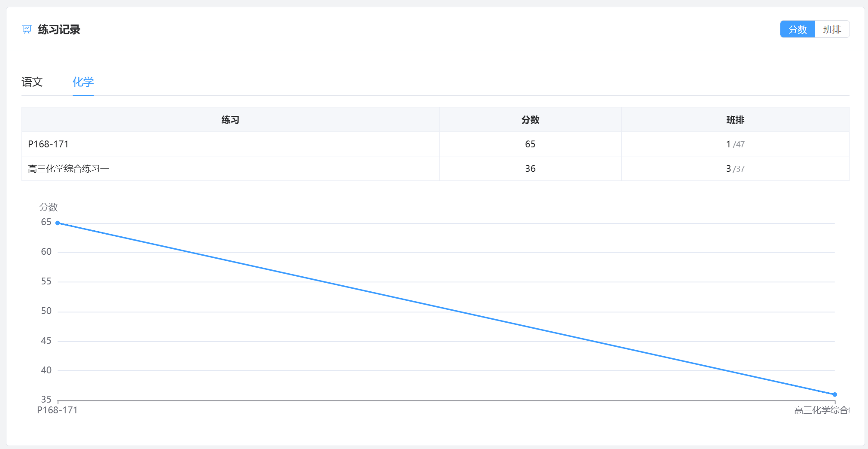
Task: Click the 1/47 ranking cell
Action: coord(735,144)
